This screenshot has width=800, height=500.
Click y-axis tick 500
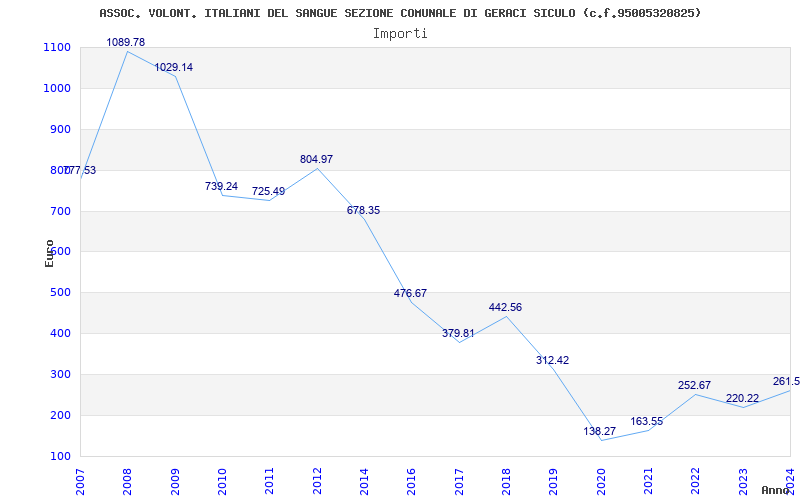pyautogui.click(x=60, y=292)
